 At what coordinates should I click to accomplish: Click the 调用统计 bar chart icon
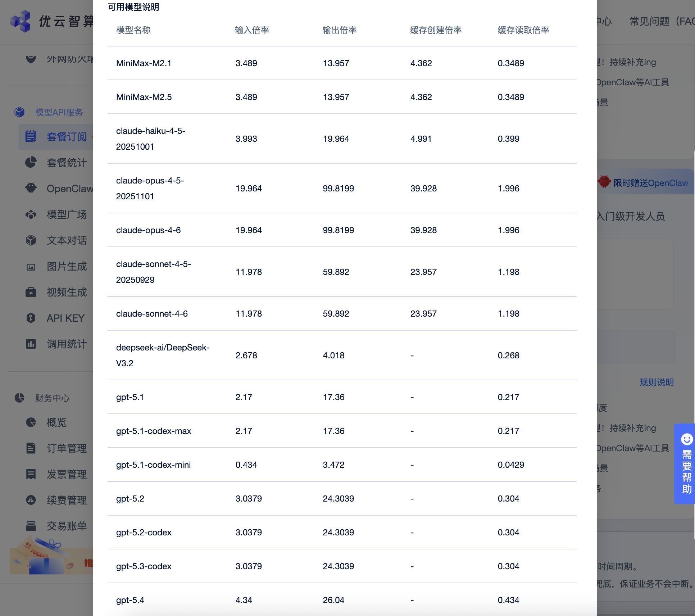tap(31, 344)
